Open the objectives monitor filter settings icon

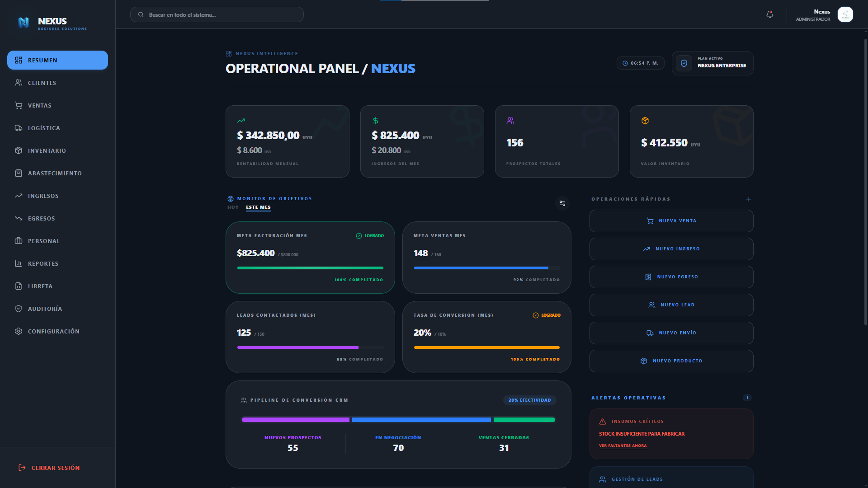click(562, 203)
